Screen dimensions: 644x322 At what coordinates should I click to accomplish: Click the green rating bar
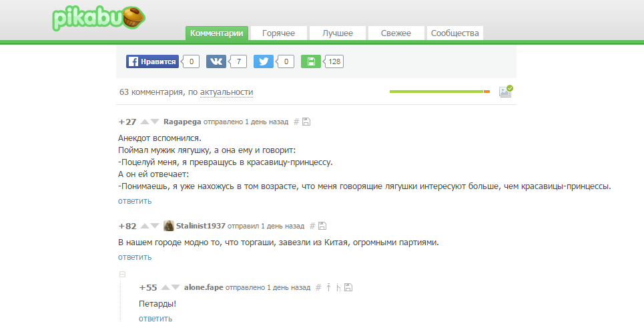[x=436, y=92]
